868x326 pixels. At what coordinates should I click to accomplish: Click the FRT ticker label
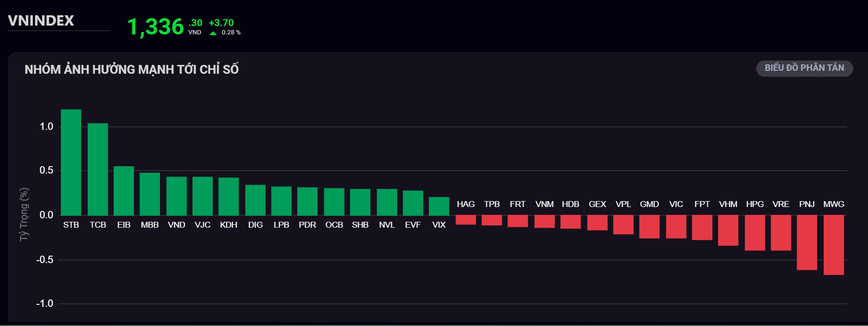[517, 204]
